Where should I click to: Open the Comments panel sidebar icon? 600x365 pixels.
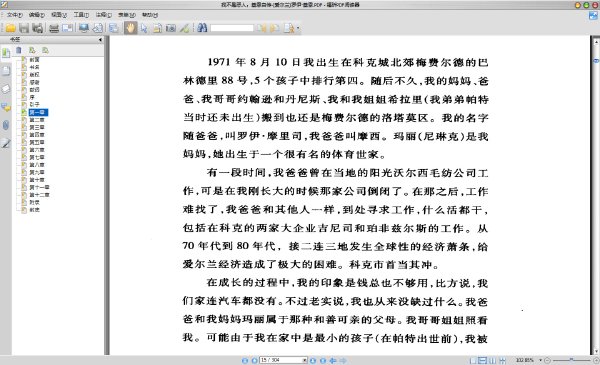click(x=6, y=107)
